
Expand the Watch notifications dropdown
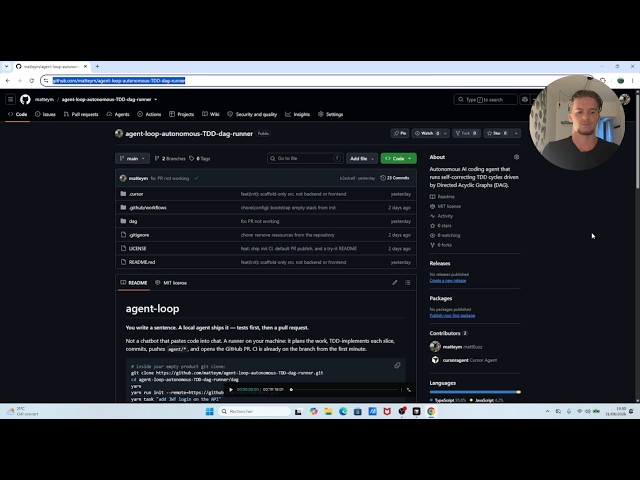pos(445,133)
